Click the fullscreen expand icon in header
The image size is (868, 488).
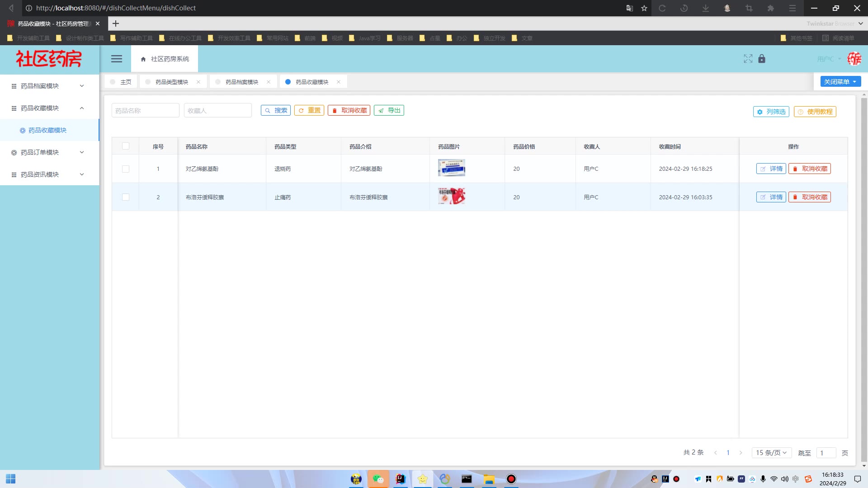pyautogui.click(x=748, y=59)
